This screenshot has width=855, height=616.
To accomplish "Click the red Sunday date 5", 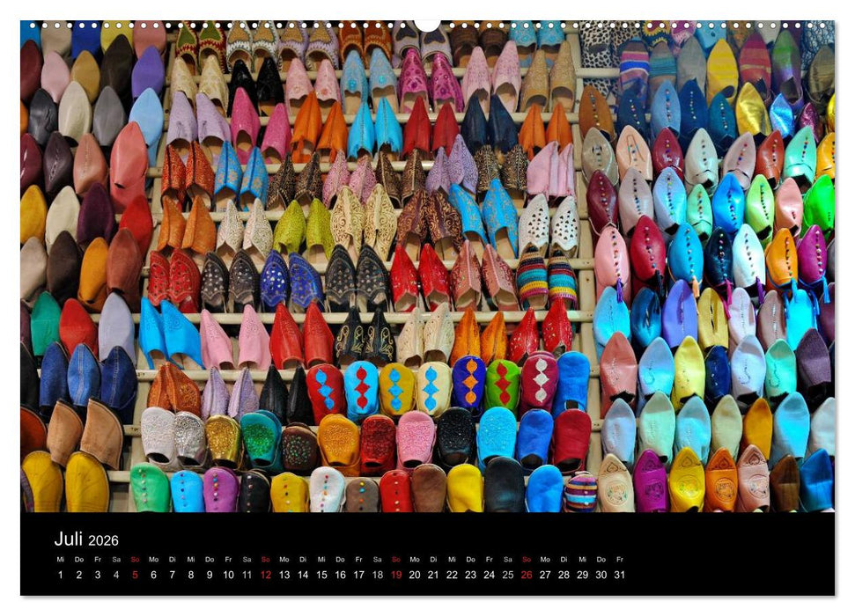I will coord(134,574).
